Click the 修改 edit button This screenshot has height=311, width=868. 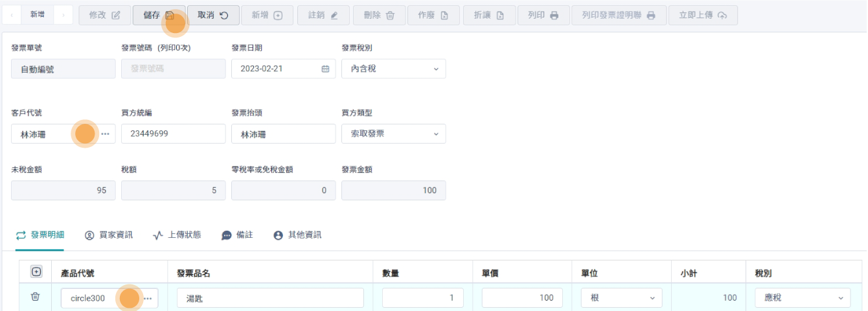[x=104, y=16]
